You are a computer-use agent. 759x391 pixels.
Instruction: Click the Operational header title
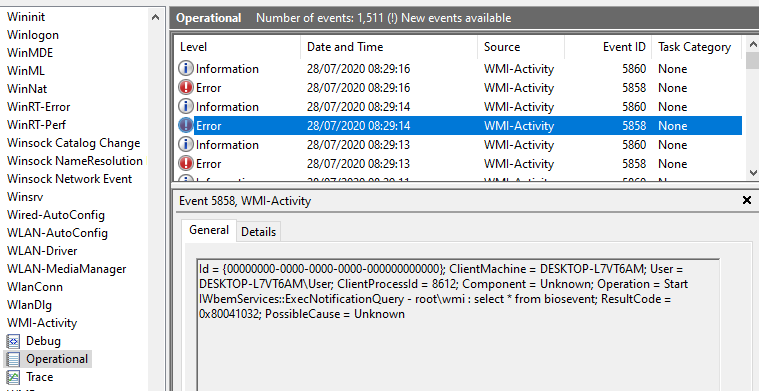(x=209, y=18)
